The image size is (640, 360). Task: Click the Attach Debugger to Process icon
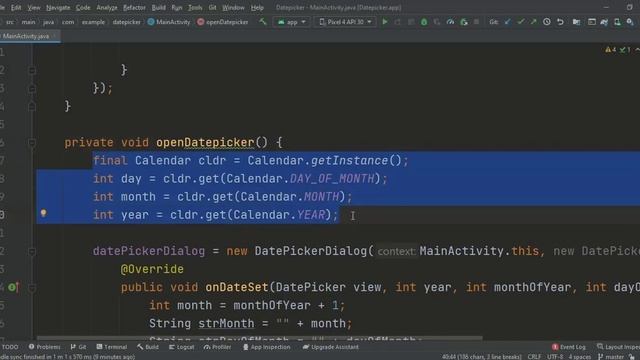pyautogui.click(x=464, y=22)
